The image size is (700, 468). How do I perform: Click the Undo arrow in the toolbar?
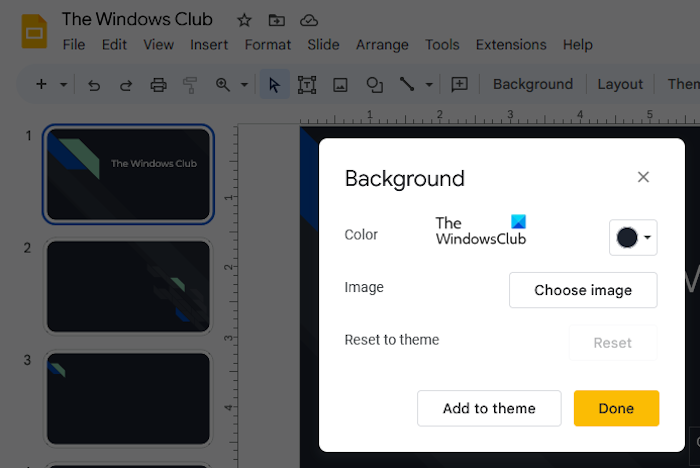pos(94,84)
